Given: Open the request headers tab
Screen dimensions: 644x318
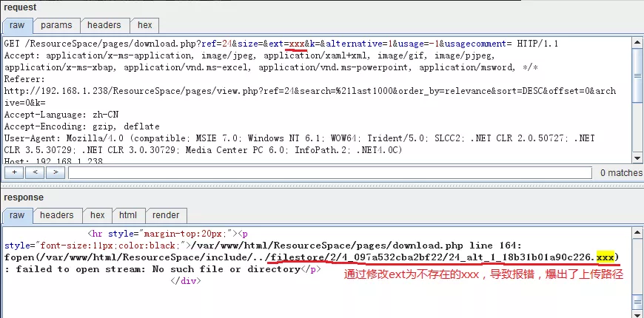Looking at the screenshot, I should coord(104,25).
